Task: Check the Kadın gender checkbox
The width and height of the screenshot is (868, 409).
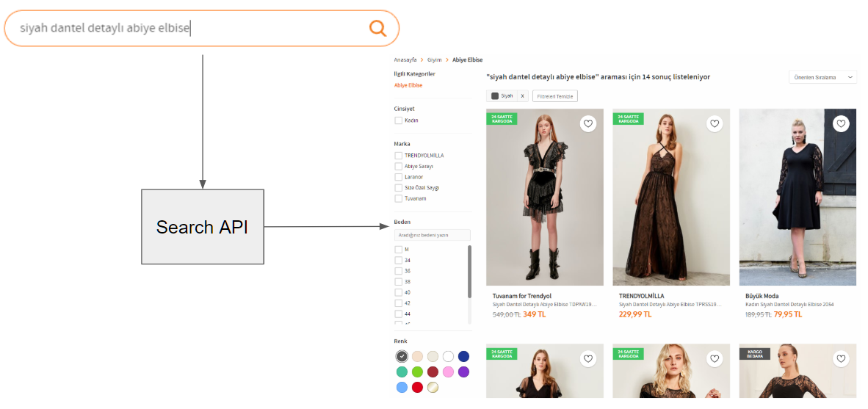Action: 398,120
